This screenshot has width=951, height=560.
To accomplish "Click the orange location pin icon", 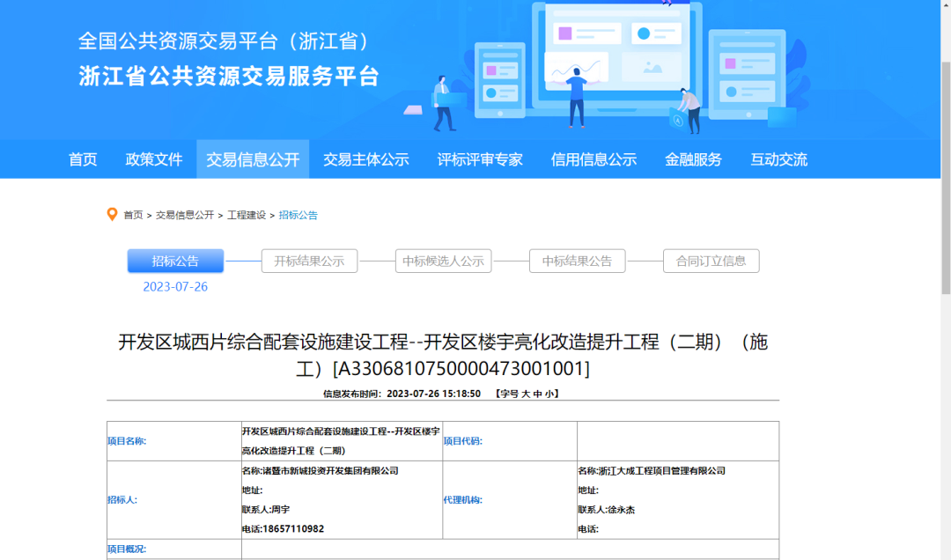I will (x=112, y=215).
